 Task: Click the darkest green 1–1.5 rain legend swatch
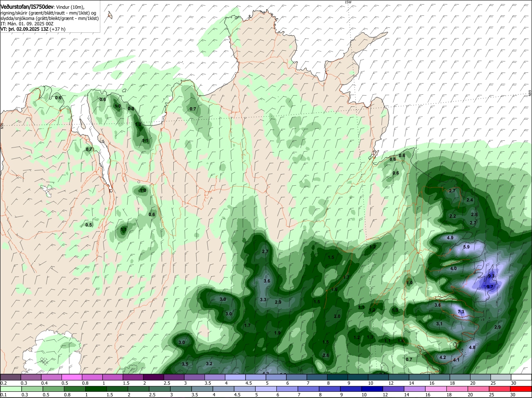coord(95,389)
